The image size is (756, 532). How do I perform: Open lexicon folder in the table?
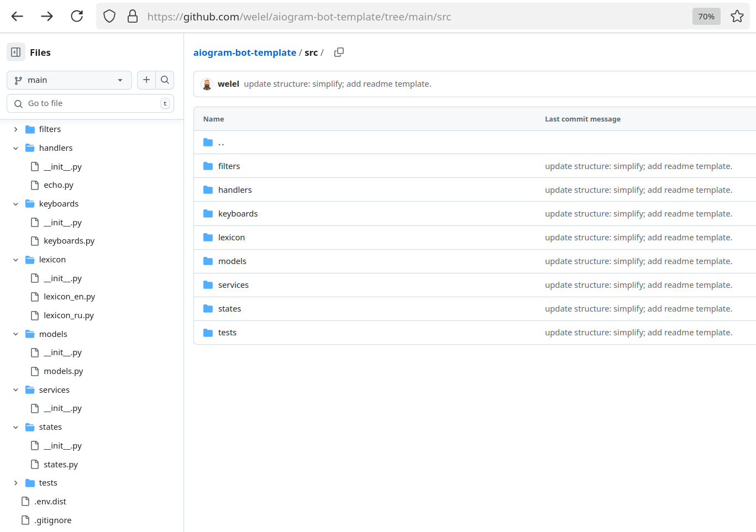pyautogui.click(x=232, y=238)
